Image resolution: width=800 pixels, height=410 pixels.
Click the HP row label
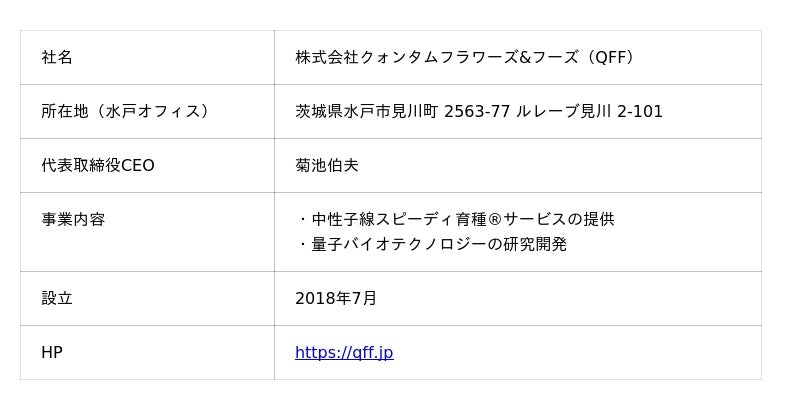[52, 352]
